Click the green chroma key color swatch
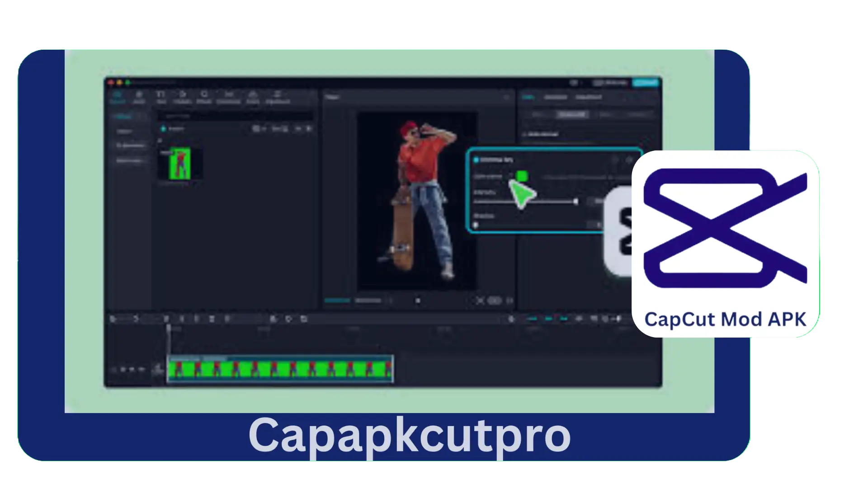 tap(522, 176)
